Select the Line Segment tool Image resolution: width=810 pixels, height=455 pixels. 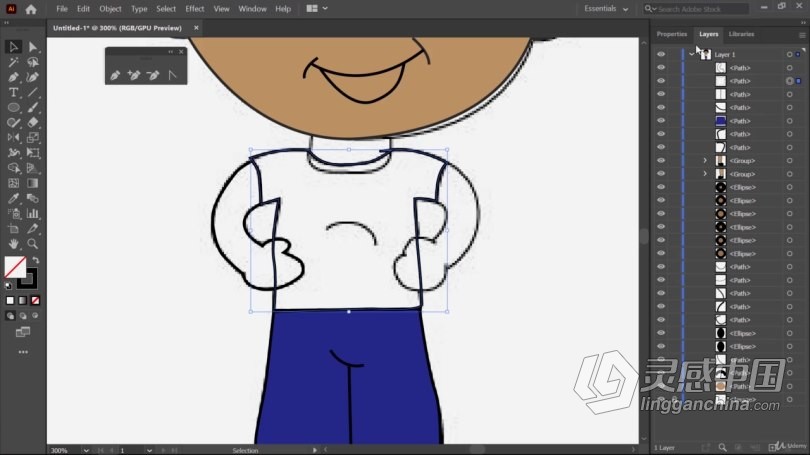33,92
